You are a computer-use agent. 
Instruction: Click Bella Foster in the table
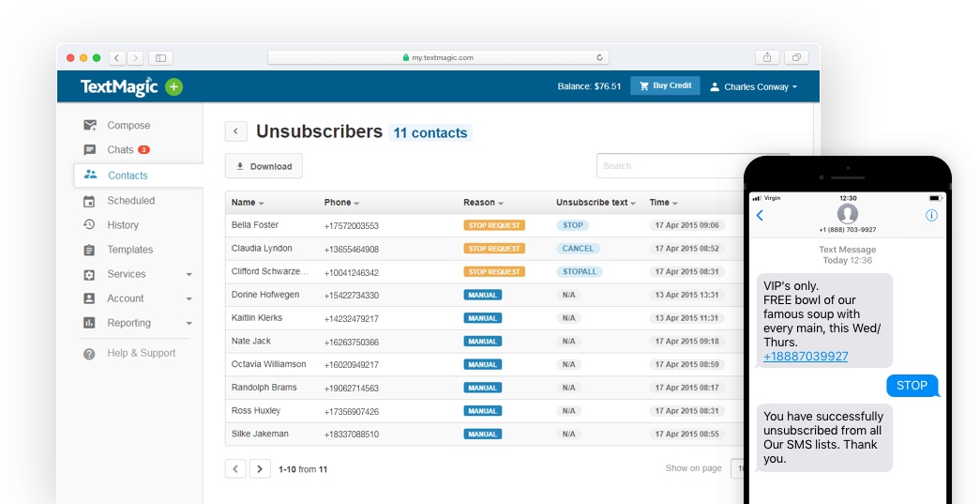[x=255, y=225]
